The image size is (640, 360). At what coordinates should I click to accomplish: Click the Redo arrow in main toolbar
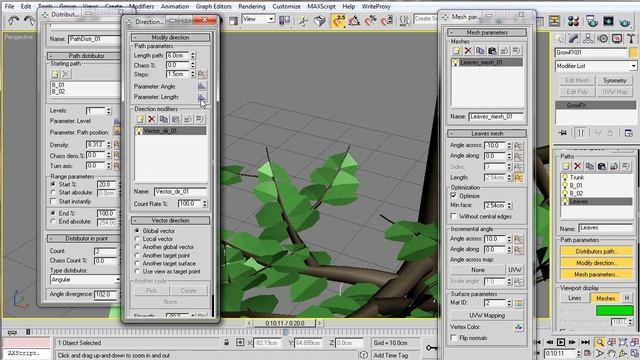[29, 20]
